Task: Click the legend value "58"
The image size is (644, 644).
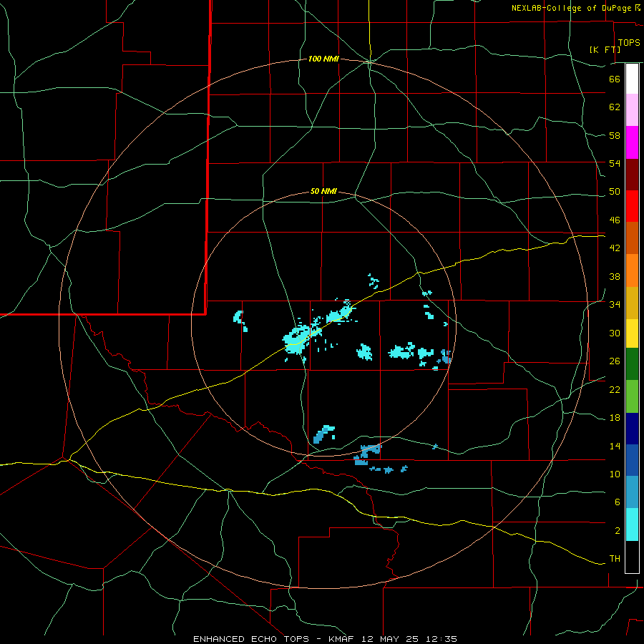Action: click(615, 135)
